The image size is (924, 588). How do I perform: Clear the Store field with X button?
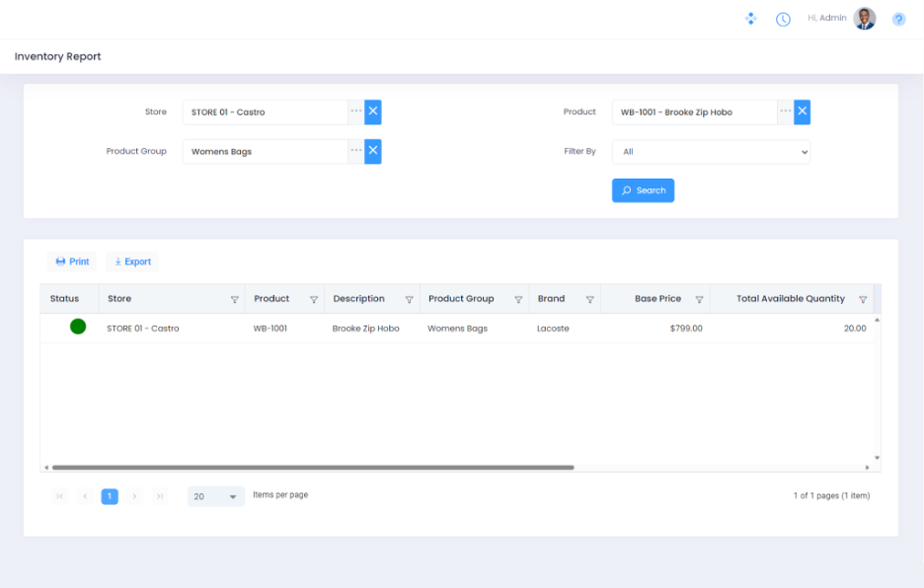click(x=373, y=111)
